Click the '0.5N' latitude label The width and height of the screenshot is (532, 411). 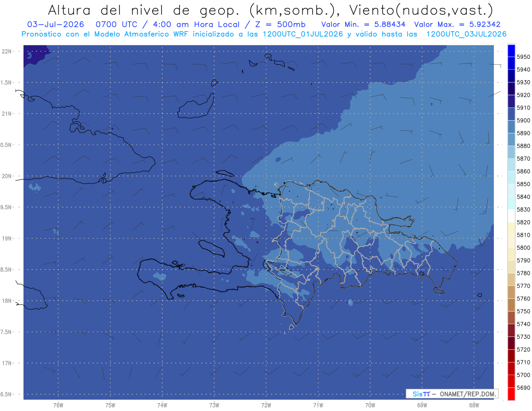(6, 145)
